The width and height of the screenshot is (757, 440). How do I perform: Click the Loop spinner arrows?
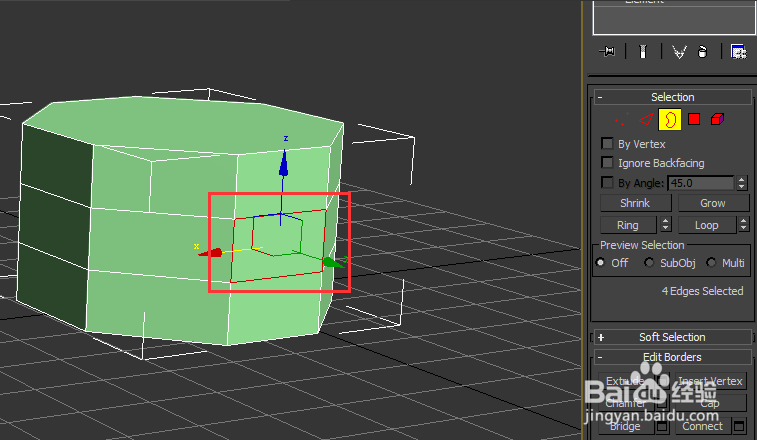point(743,225)
